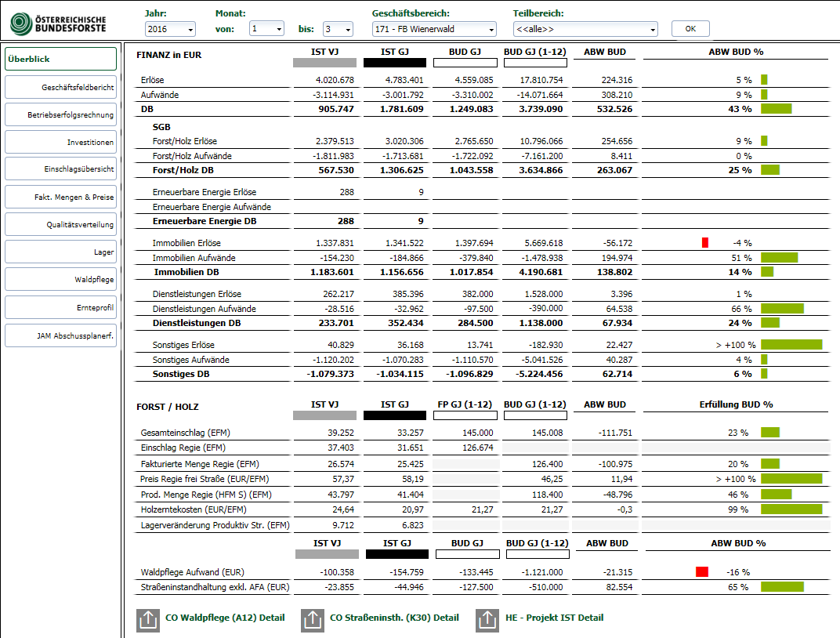The height and width of the screenshot is (638, 840).
Task: Go to Einschlagsübersicht tab
Action: pyautogui.click(x=60, y=169)
